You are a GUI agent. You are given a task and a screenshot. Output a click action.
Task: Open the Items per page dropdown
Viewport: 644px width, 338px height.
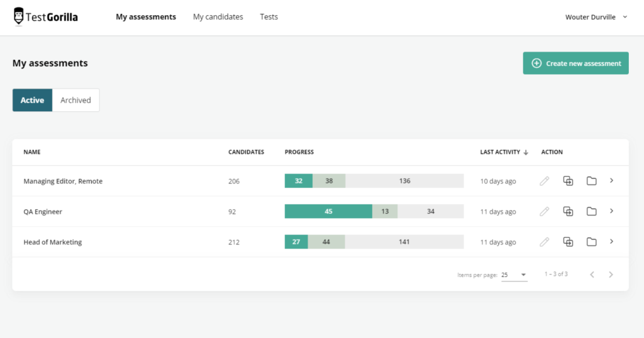pos(514,275)
